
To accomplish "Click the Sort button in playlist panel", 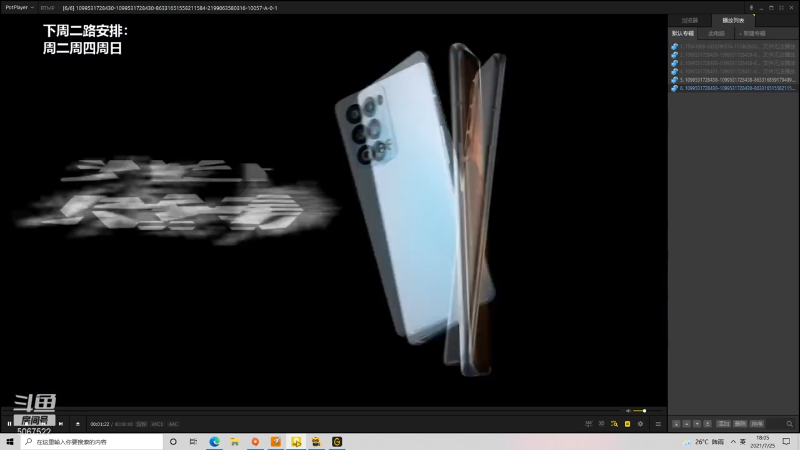I will [x=757, y=424].
